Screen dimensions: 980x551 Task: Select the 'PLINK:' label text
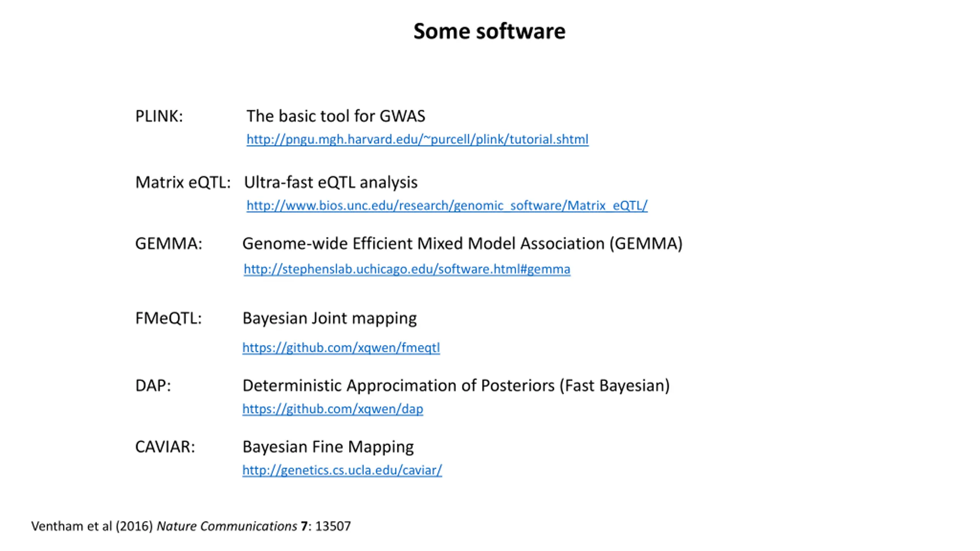pos(159,116)
